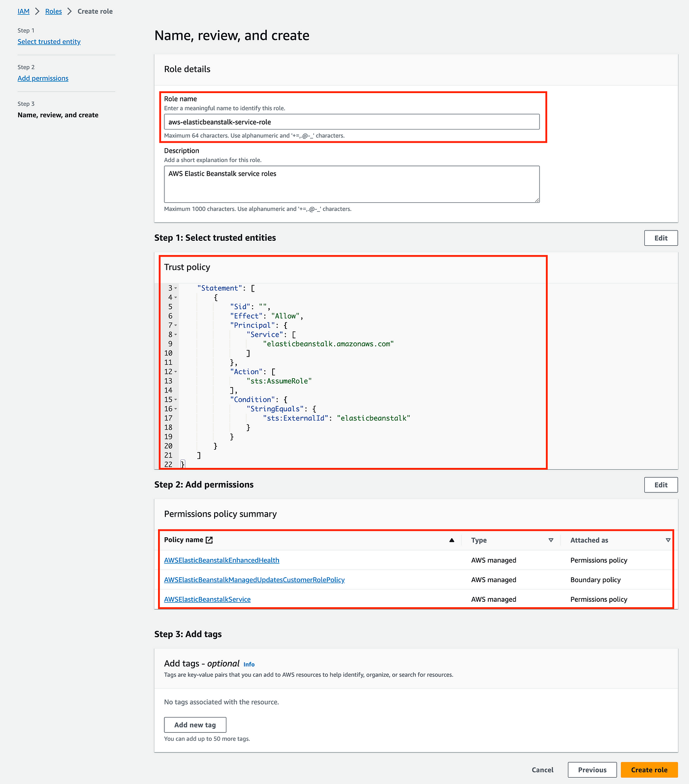Click "Effect": "Allow" line in trust policy
Image resolution: width=689 pixels, height=784 pixels.
pos(266,316)
